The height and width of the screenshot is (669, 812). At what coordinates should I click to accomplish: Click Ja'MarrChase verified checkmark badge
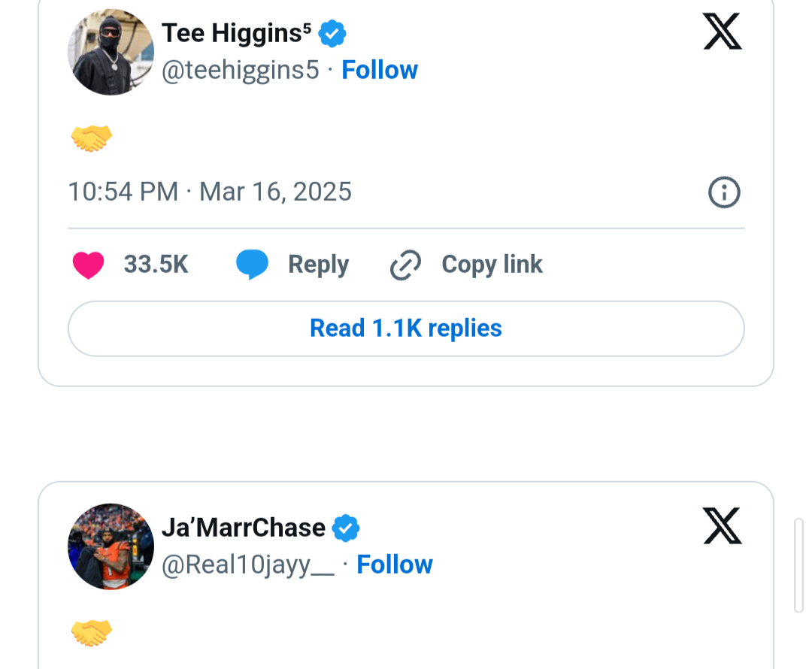tap(346, 528)
